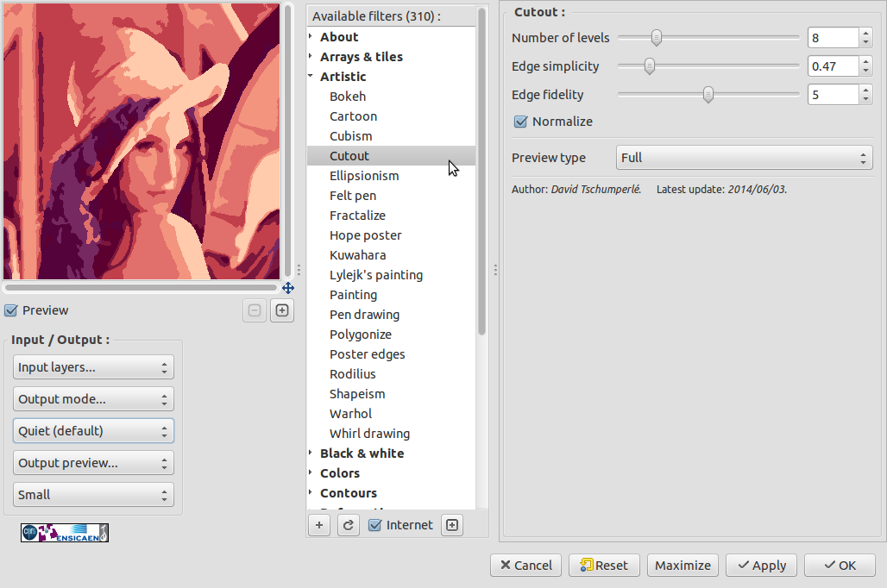Screen dimensions: 887x588
Task: Expand the About filter category
Action: pyautogui.click(x=311, y=37)
